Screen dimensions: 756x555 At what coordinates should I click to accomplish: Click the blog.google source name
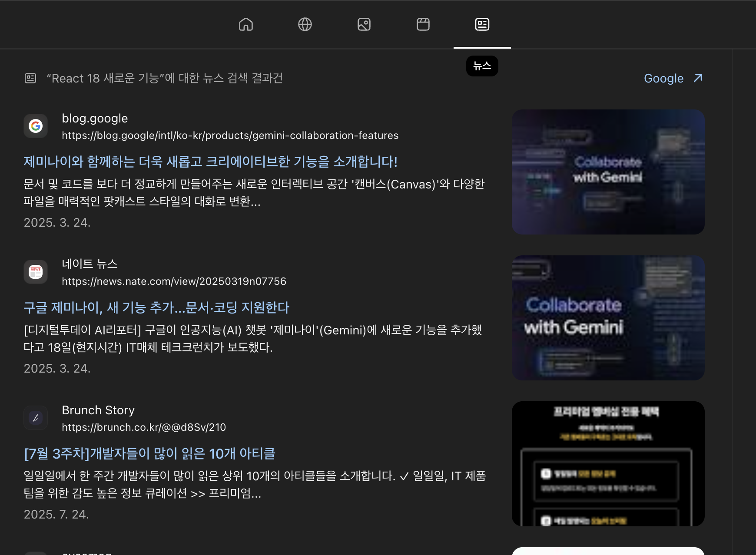(x=95, y=118)
